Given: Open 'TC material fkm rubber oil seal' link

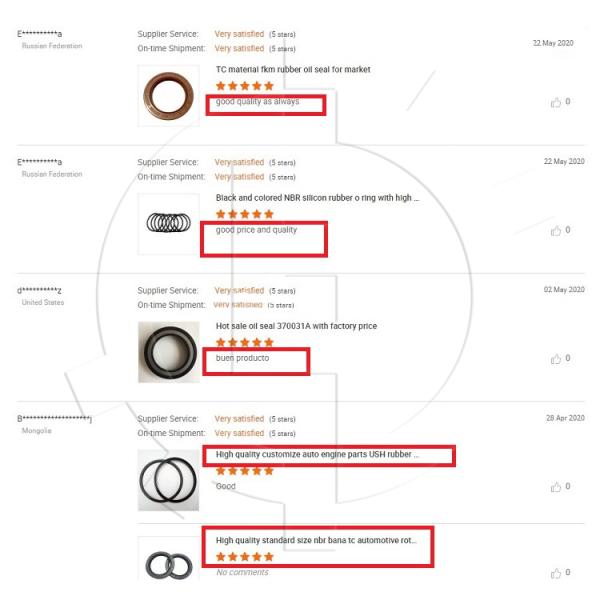Looking at the screenshot, I should [x=293, y=70].
